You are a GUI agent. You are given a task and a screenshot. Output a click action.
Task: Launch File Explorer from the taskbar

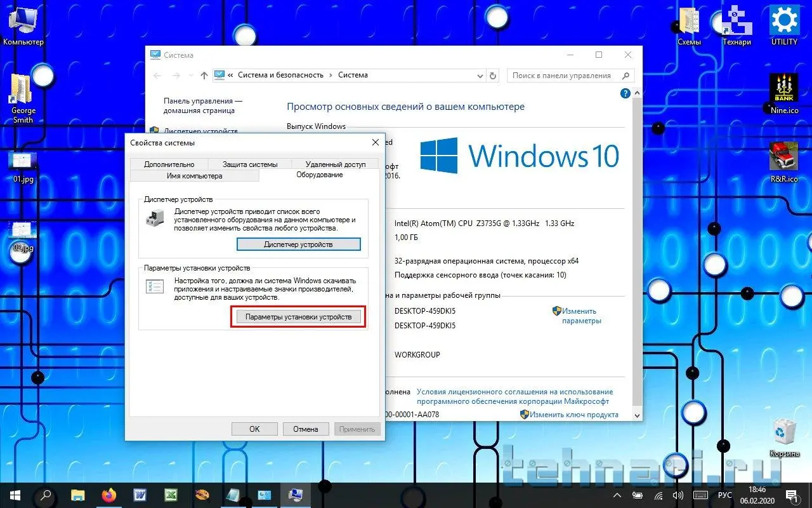pyautogui.click(x=77, y=495)
